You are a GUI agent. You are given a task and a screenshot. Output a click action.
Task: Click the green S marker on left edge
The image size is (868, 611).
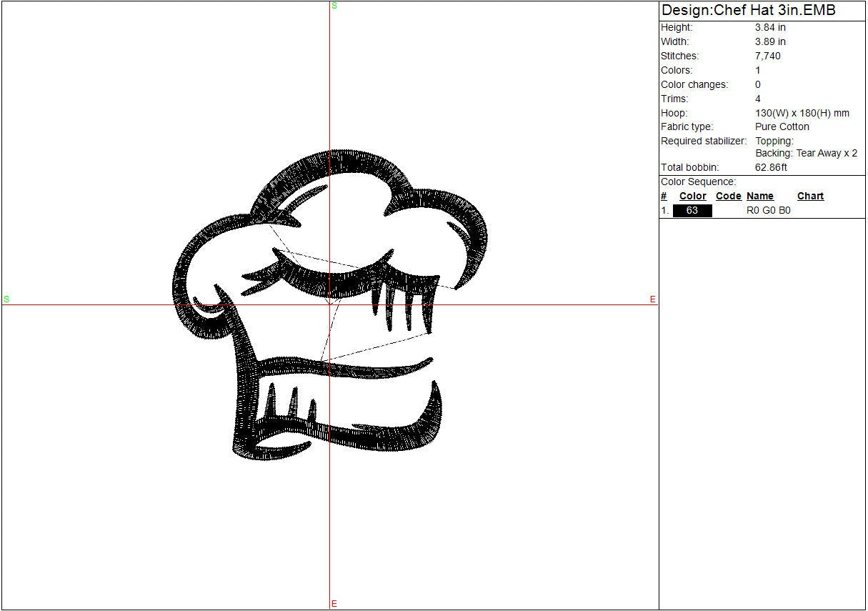pyautogui.click(x=6, y=299)
